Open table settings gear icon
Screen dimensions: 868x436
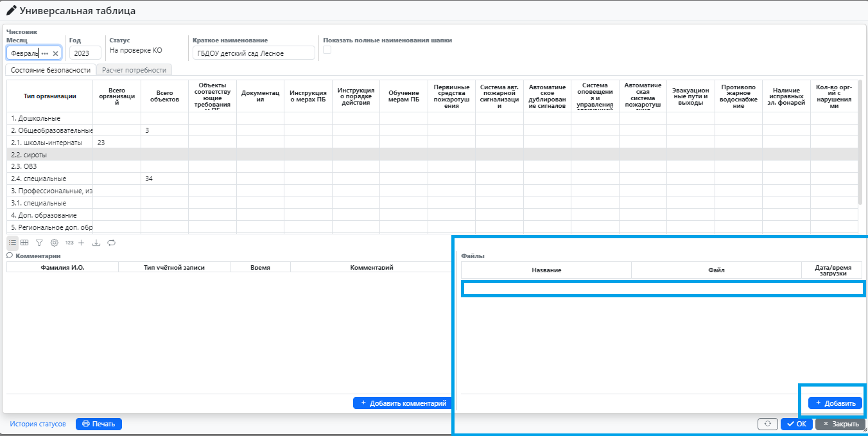tap(55, 243)
